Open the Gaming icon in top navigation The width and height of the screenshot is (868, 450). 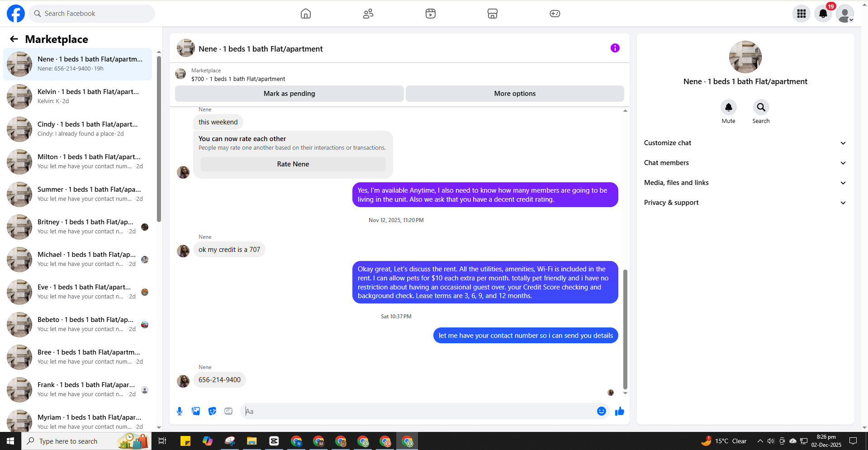(x=555, y=14)
